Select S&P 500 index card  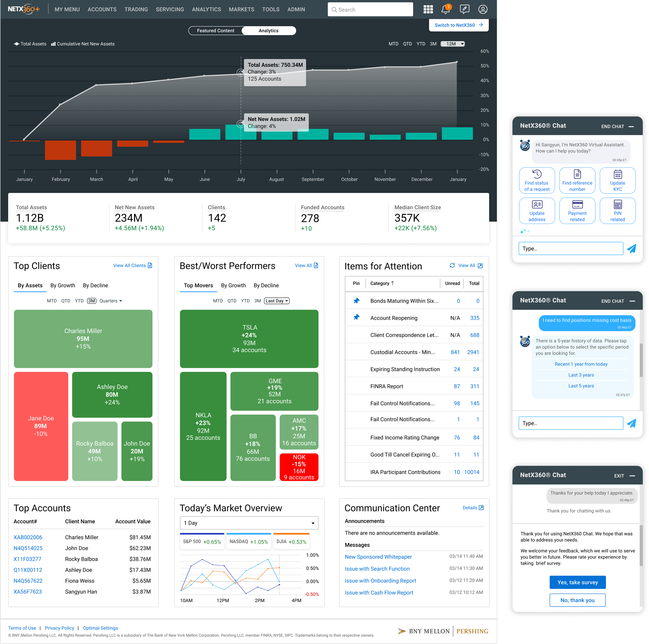point(201,541)
